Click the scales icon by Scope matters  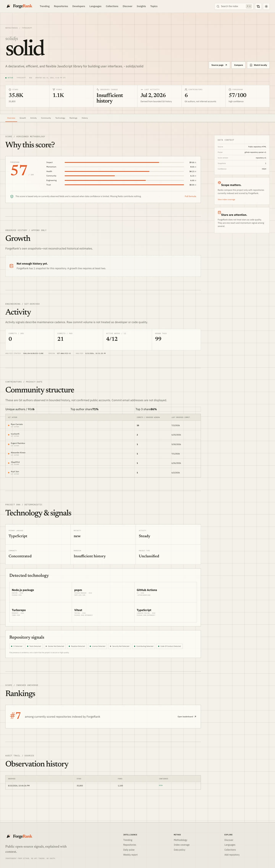point(219,183)
